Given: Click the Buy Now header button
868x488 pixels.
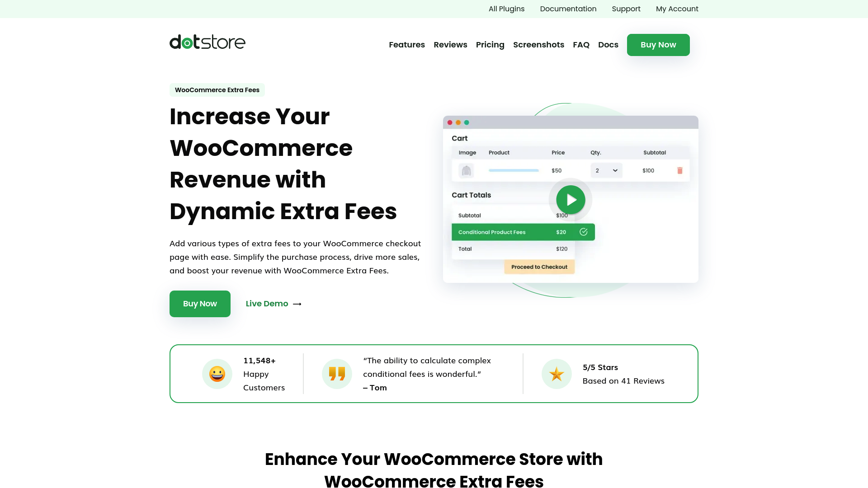Looking at the screenshot, I should (658, 45).
